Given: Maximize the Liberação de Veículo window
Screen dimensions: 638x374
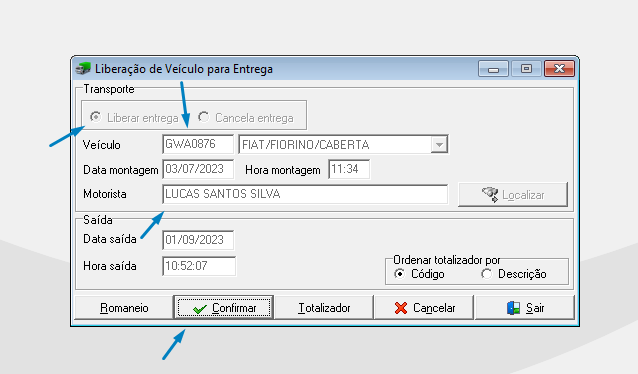Looking at the screenshot, I should click(526, 69).
